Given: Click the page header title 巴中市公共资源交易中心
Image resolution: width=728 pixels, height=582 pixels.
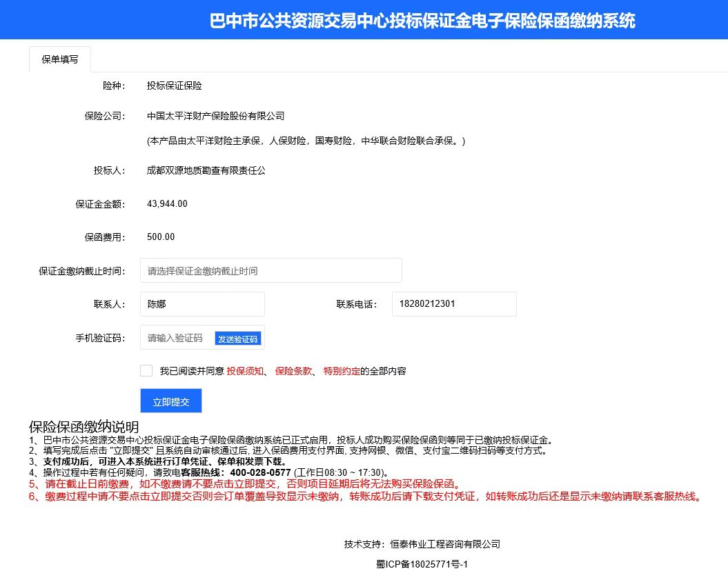Looking at the screenshot, I should pos(422,21).
